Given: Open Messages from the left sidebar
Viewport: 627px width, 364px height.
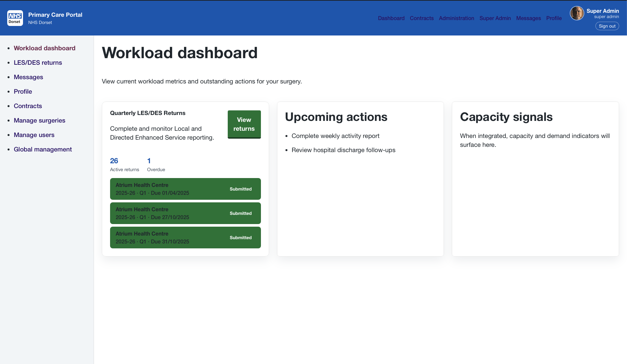Looking at the screenshot, I should coord(28,77).
